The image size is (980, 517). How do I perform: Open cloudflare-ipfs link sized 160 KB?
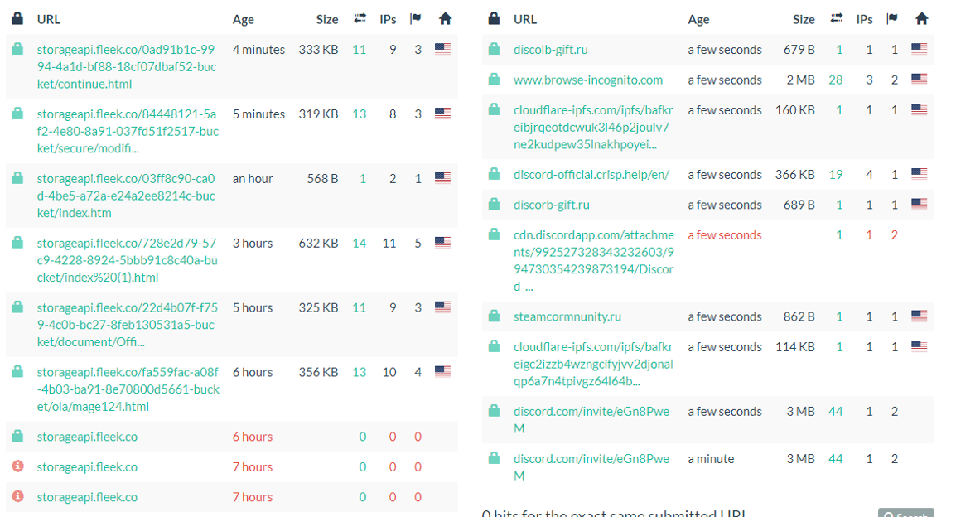[x=593, y=127]
